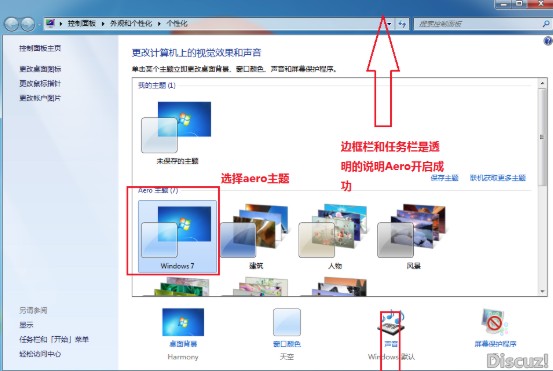
Task: Expand dropdown arrow after 控制面板 breadcrumb
Action: pos(103,24)
